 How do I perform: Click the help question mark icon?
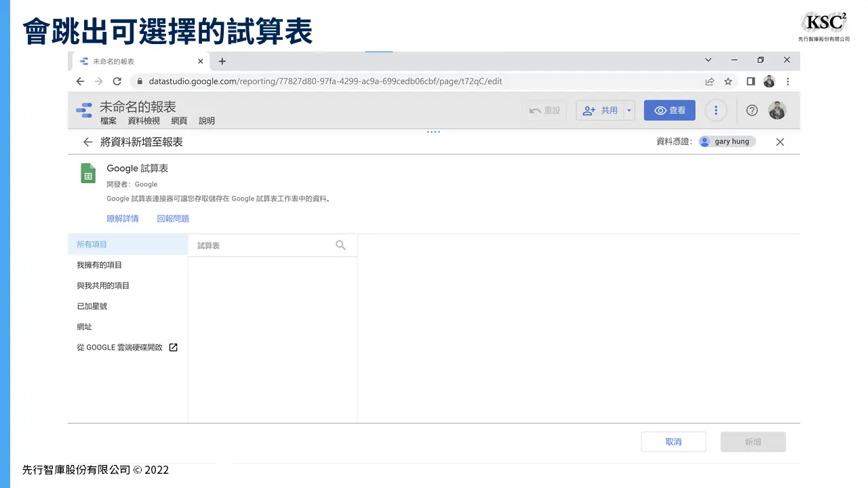(751, 110)
